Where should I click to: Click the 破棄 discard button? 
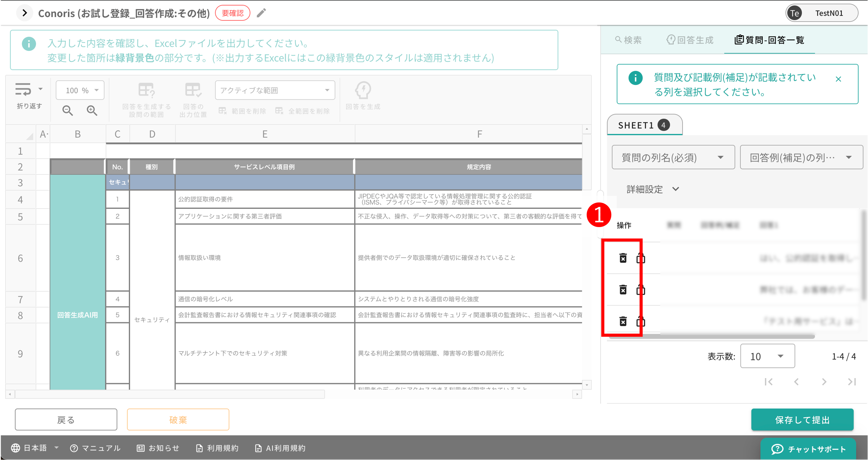pyautogui.click(x=178, y=420)
